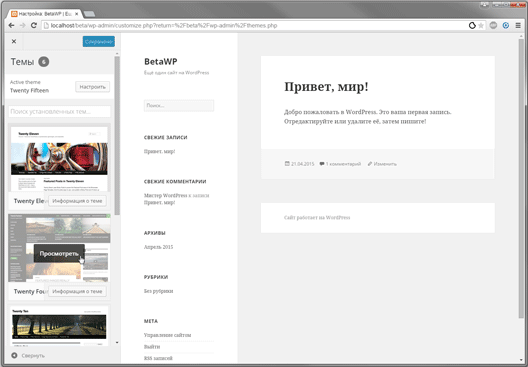Screen dimensions: 528x367
Task: Click the Управление сайтом meta link
Action: tap(168, 335)
